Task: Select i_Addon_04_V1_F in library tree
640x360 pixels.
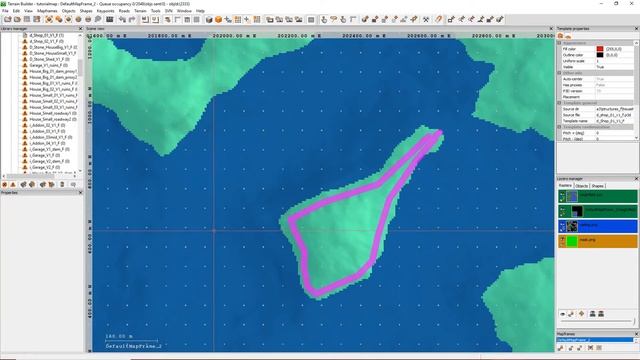Action: click(x=46, y=143)
